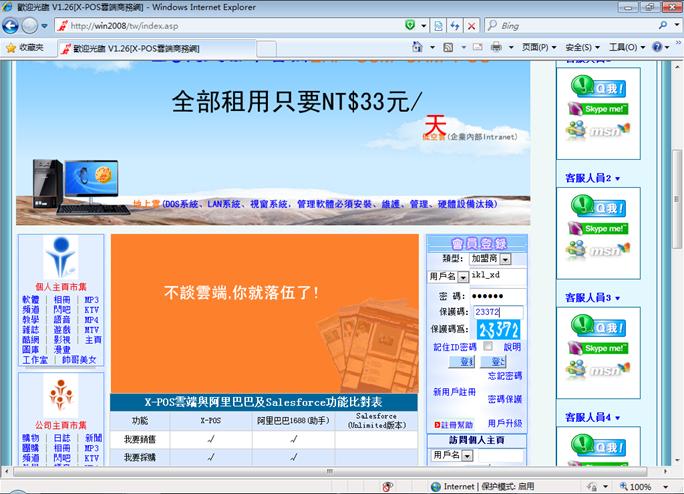Click the IE Back navigation button
Image resolution: width=684 pixels, height=494 pixels.
[x=11, y=25]
